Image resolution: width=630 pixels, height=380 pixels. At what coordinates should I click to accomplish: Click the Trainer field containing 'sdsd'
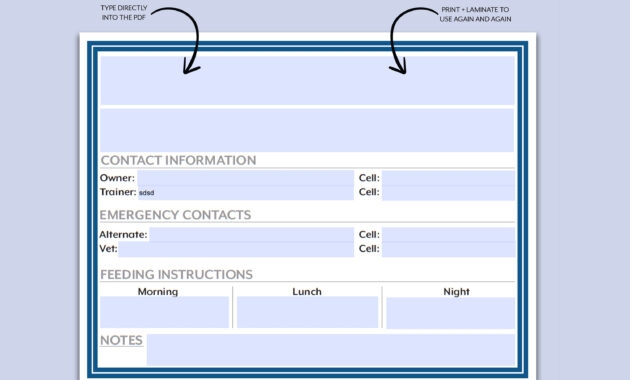pos(245,193)
